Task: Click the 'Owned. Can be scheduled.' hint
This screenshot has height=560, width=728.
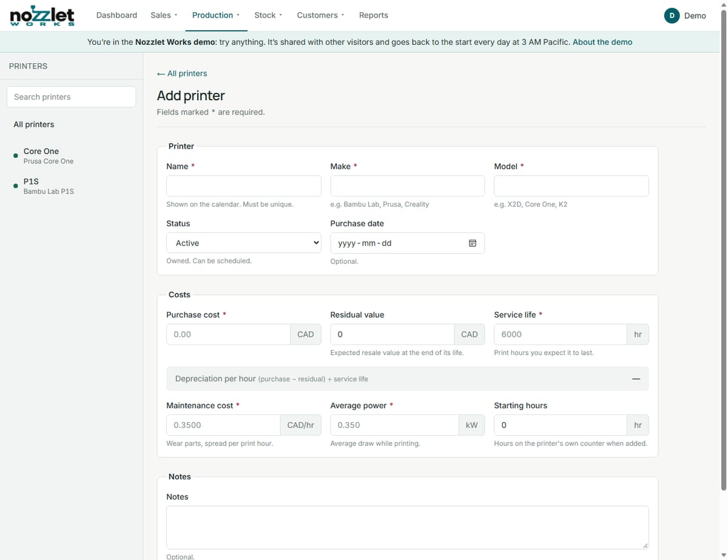Action: (209, 261)
